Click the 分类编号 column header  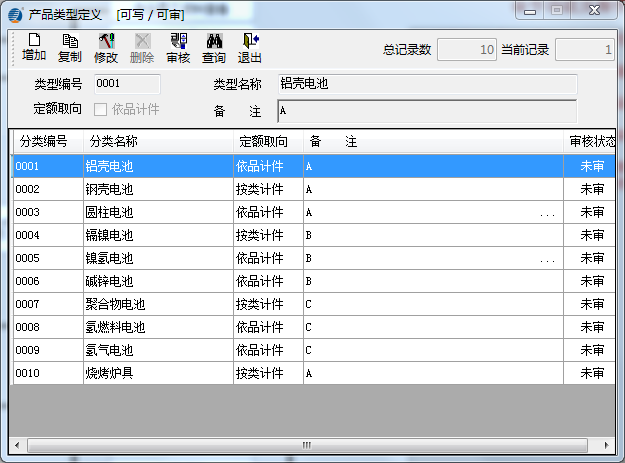(x=45, y=141)
